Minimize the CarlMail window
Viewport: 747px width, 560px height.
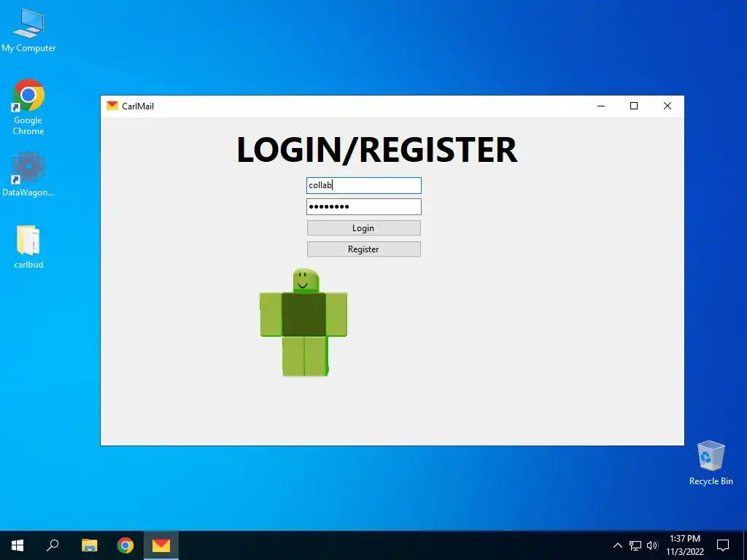[x=601, y=106]
